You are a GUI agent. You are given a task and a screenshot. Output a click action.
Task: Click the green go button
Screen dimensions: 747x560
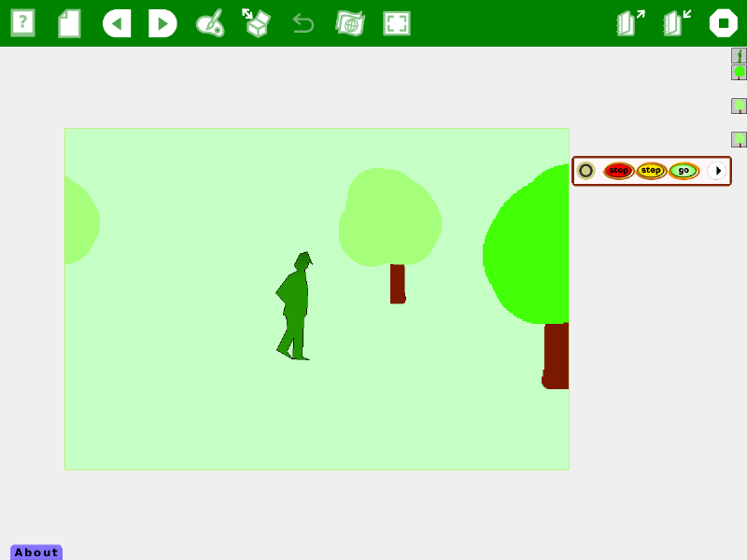[x=684, y=171]
